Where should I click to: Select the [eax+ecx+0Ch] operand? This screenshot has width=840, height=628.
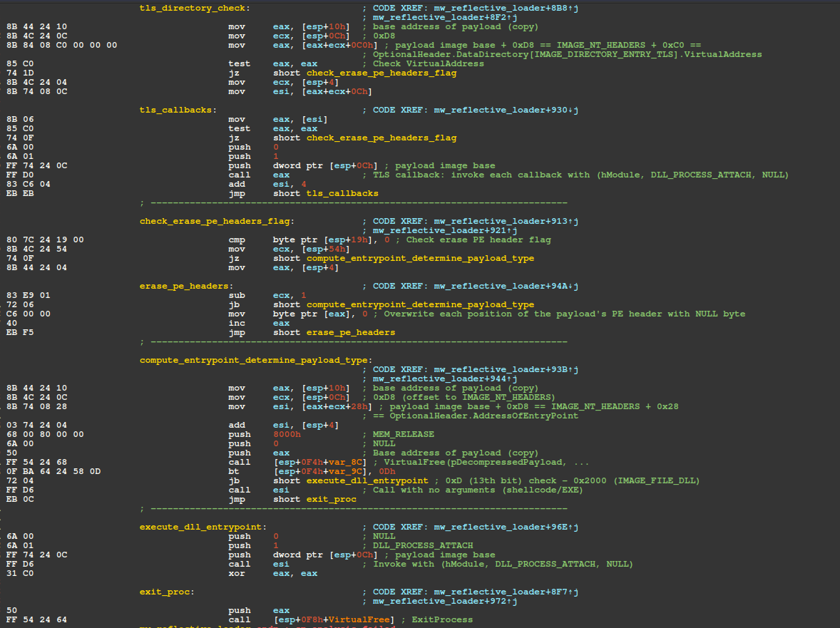pos(337,91)
